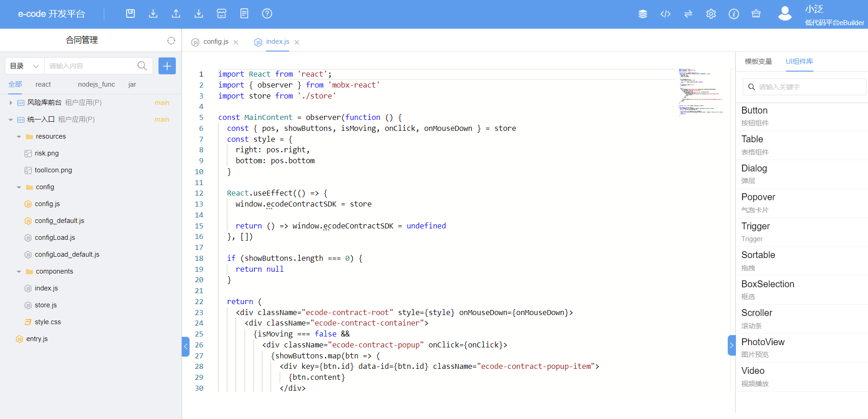Select the 全部 filter tab

(x=15, y=84)
